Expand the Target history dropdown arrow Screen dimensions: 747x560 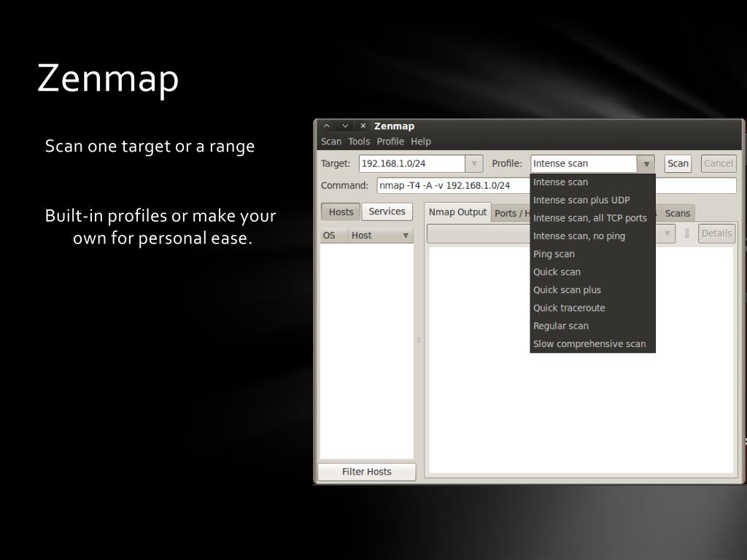click(474, 163)
